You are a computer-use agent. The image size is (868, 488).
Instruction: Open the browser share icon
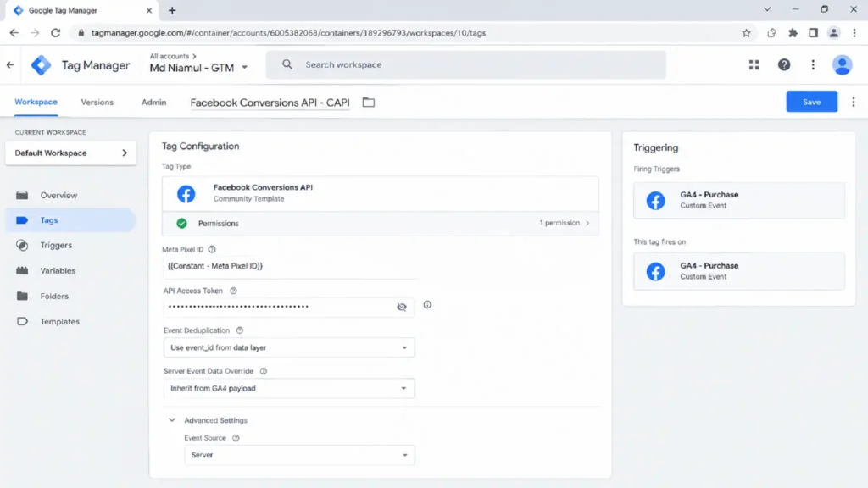coord(771,33)
